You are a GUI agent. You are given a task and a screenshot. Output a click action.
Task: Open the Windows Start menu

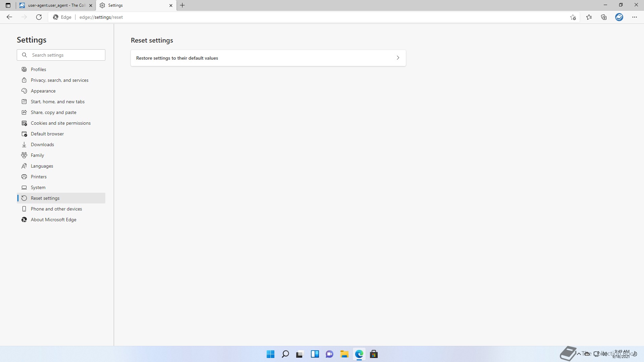click(x=270, y=354)
